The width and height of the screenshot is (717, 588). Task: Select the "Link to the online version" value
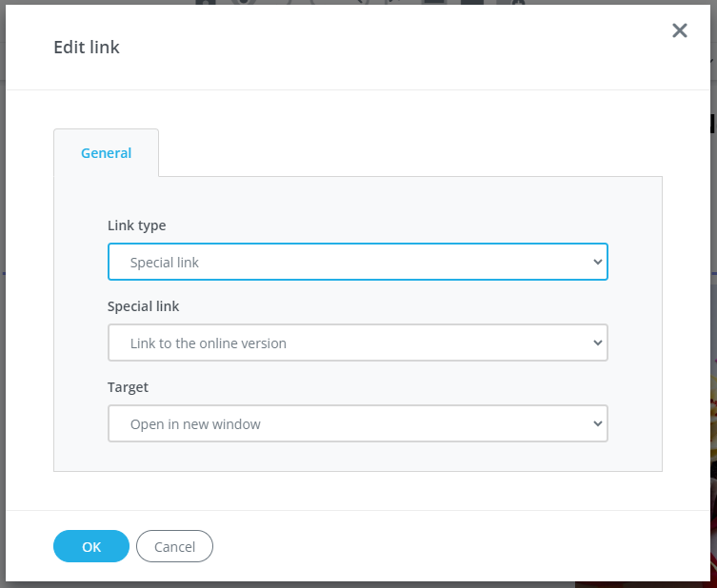click(x=209, y=343)
